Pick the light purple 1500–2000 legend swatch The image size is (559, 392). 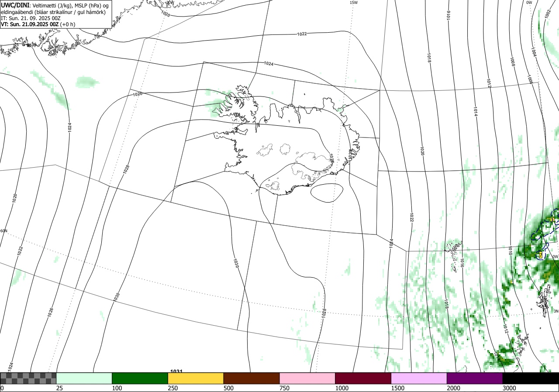pos(419,378)
